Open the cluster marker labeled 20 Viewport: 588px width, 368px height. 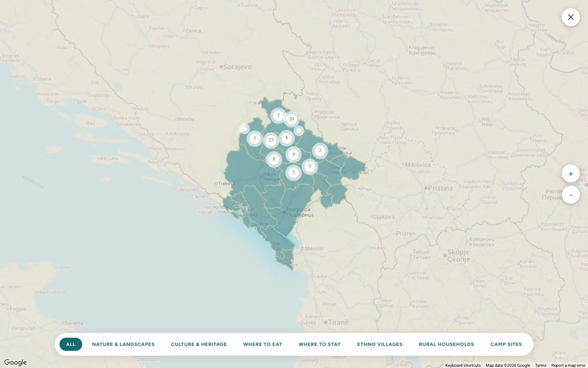[292, 119]
